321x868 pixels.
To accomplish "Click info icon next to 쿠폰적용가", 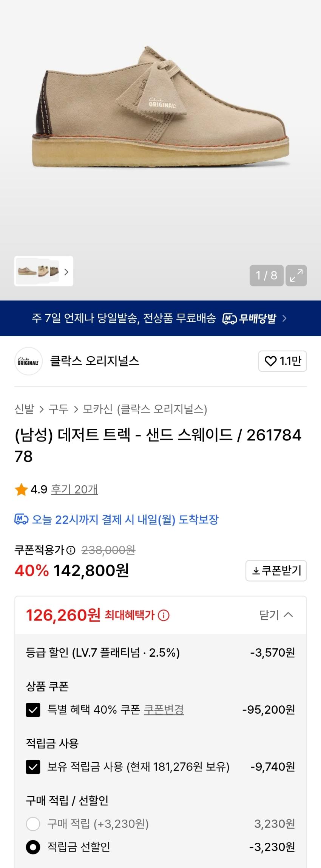I will tap(71, 550).
